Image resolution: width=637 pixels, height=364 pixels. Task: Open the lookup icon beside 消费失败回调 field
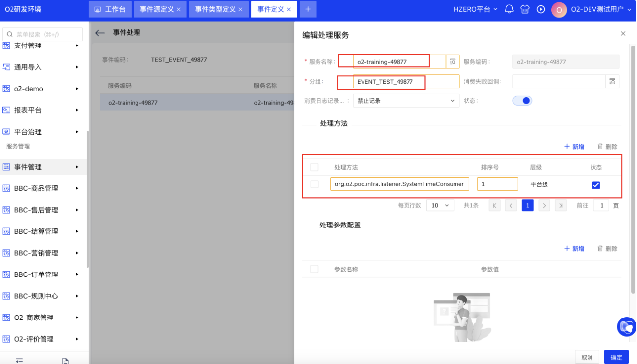(612, 81)
